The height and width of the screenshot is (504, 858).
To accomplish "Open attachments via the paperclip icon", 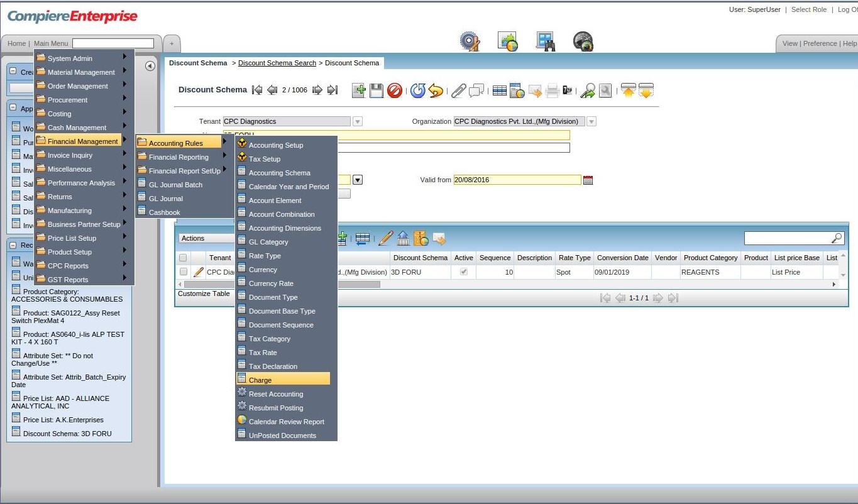I will pyautogui.click(x=458, y=90).
